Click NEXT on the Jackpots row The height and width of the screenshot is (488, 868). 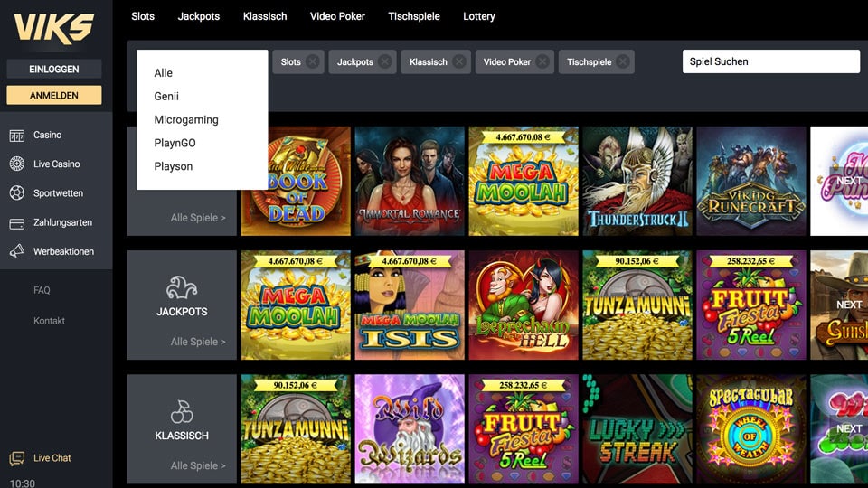(849, 305)
